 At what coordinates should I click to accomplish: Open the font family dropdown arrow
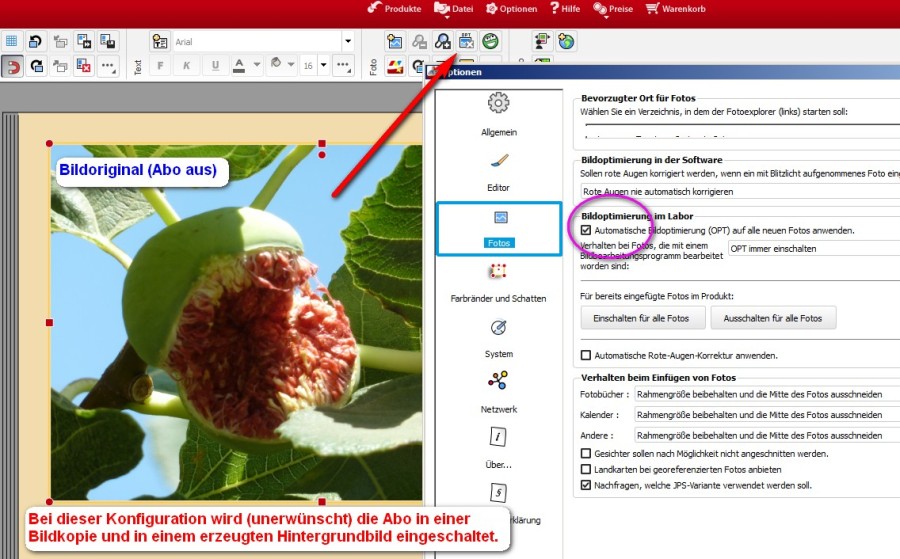[x=348, y=42]
